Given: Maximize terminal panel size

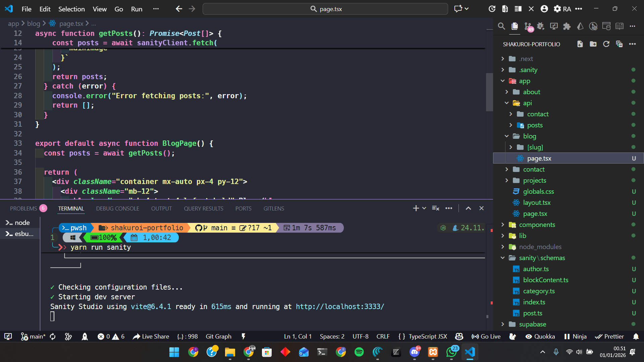Looking at the screenshot, I should pos(468,208).
